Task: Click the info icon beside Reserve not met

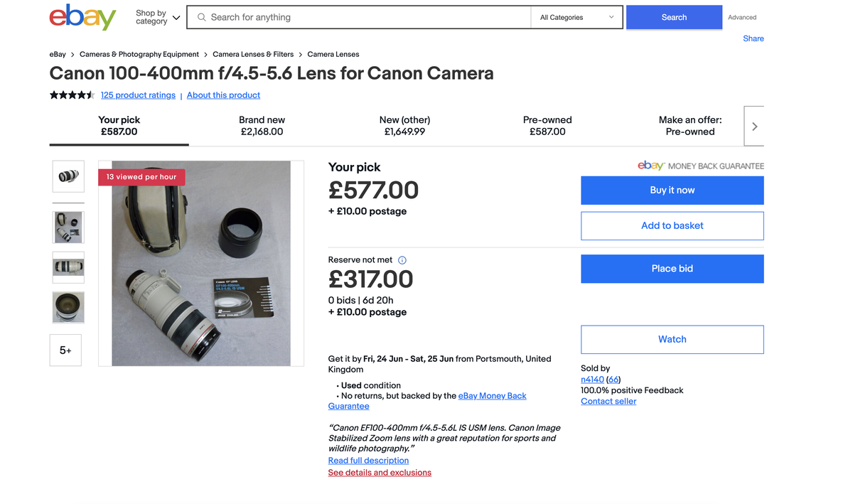Action: [402, 260]
